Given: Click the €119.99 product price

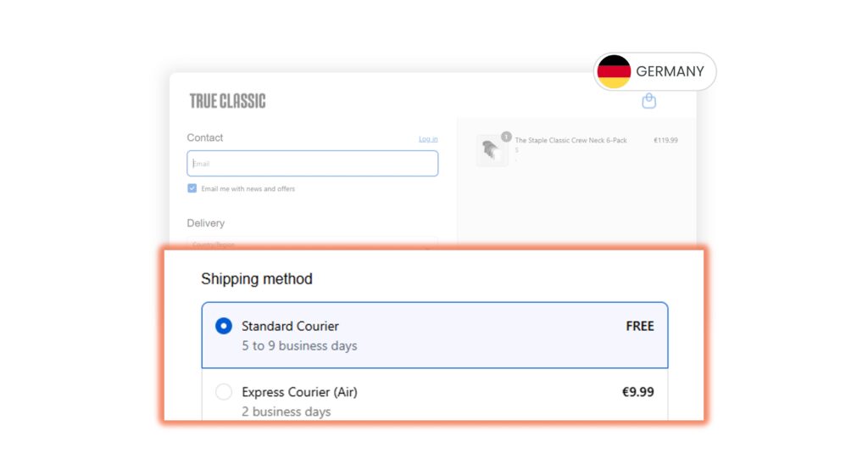Looking at the screenshot, I should (665, 140).
